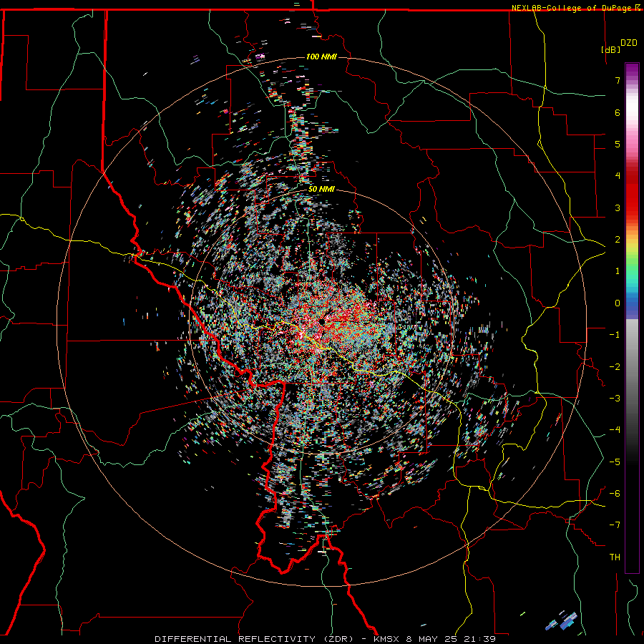Click the 100 NMI range ring label

(321, 57)
